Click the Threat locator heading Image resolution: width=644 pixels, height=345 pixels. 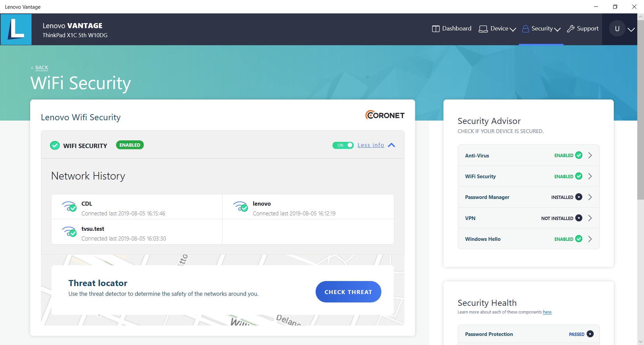click(x=98, y=283)
